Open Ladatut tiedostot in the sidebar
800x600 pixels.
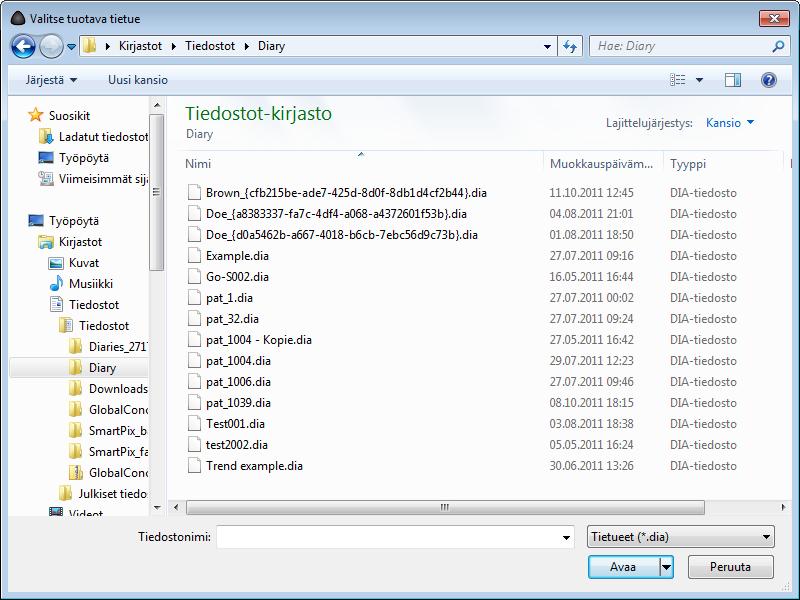click(x=103, y=137)
